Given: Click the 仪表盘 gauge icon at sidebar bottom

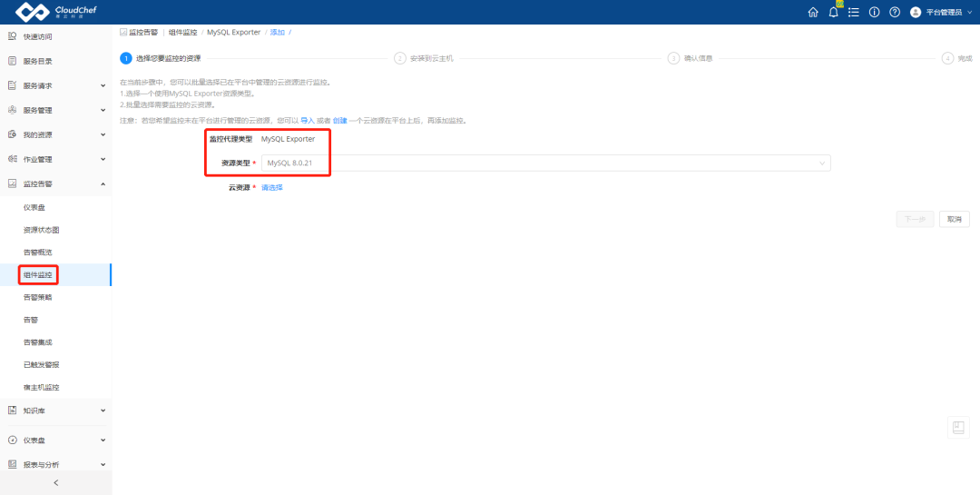Looking at the screenshot, I should pyautogui.click(x=12, y=440).
